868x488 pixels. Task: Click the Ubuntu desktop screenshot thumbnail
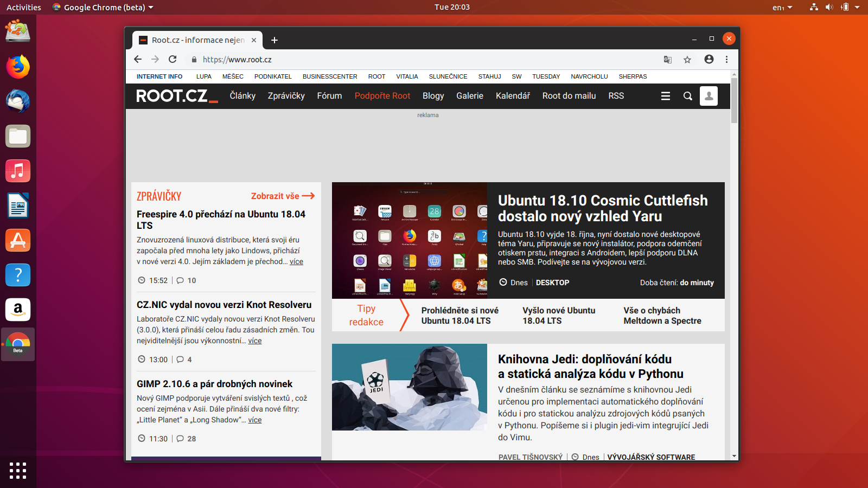click(x=410, y=240)
